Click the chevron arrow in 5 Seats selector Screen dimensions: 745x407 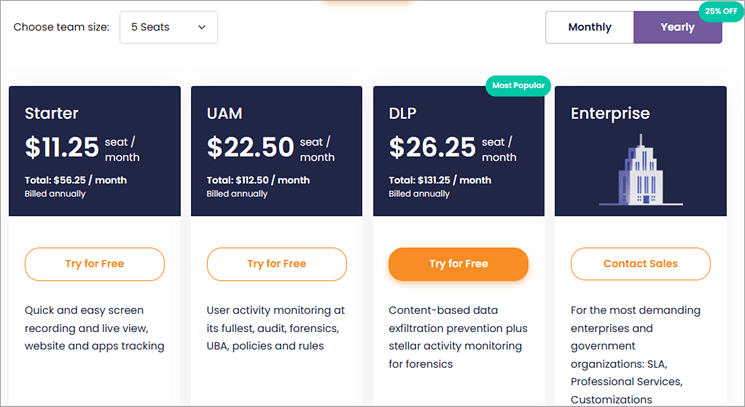(x=202, y=27)
